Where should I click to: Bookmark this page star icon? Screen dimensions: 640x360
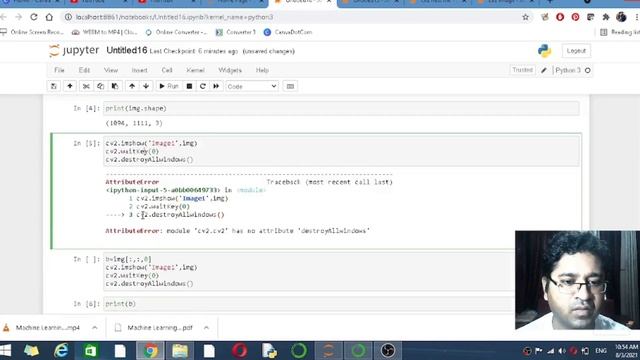click(x=525, y=17)
